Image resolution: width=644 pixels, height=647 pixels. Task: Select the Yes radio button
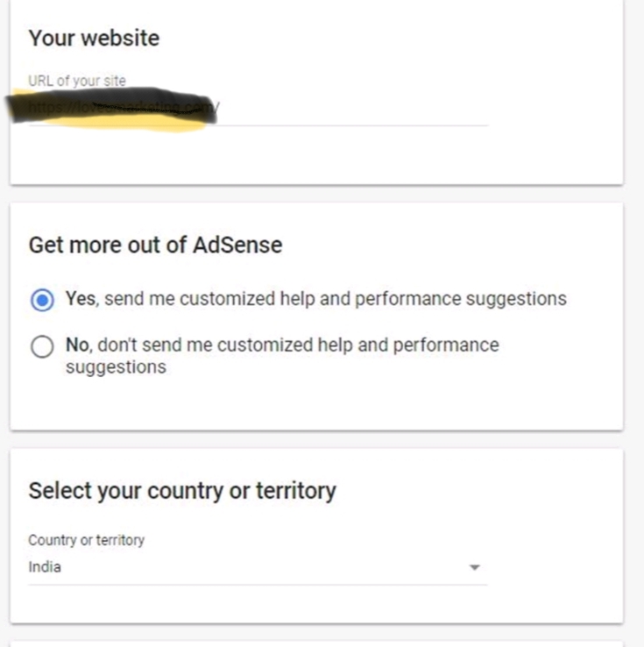click(41, 300)
